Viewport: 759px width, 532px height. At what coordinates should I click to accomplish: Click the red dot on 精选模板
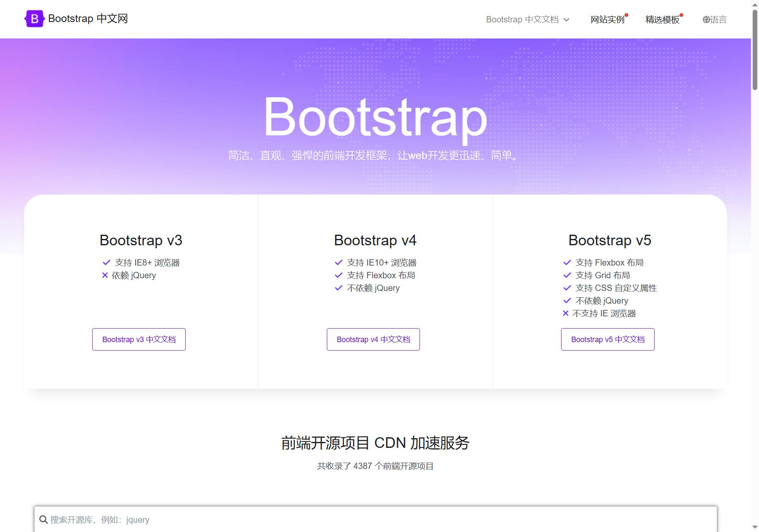point(682,15)
